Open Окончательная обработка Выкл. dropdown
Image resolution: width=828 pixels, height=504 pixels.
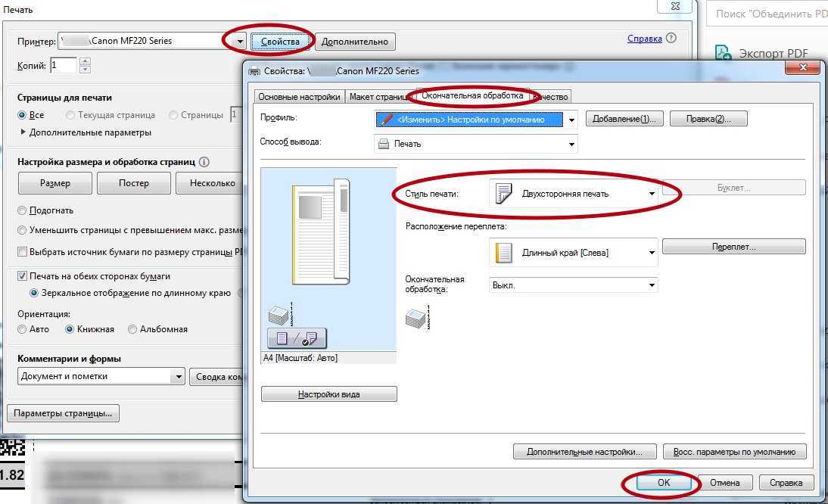tap(574, 285)
